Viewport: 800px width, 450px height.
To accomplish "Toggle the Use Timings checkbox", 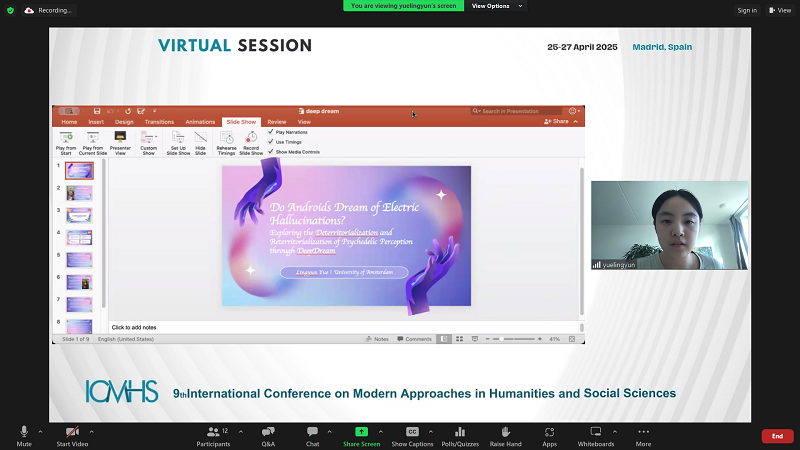I will coord(271,142).
